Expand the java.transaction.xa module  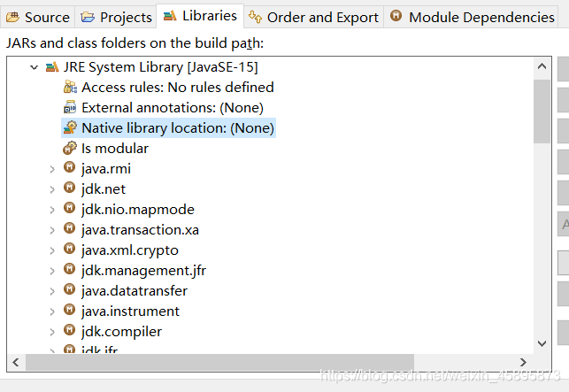click(52, 230)
